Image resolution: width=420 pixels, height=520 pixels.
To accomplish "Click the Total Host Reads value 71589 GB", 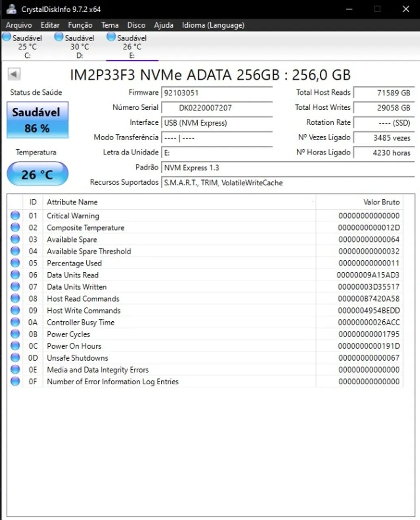I will click(x=384, y=93).
